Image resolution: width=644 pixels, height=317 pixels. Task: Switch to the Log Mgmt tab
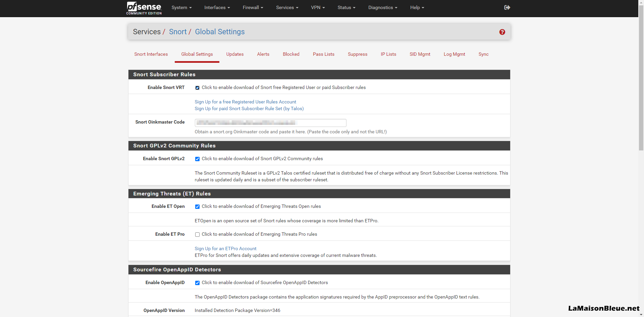(x=454, y=54)
